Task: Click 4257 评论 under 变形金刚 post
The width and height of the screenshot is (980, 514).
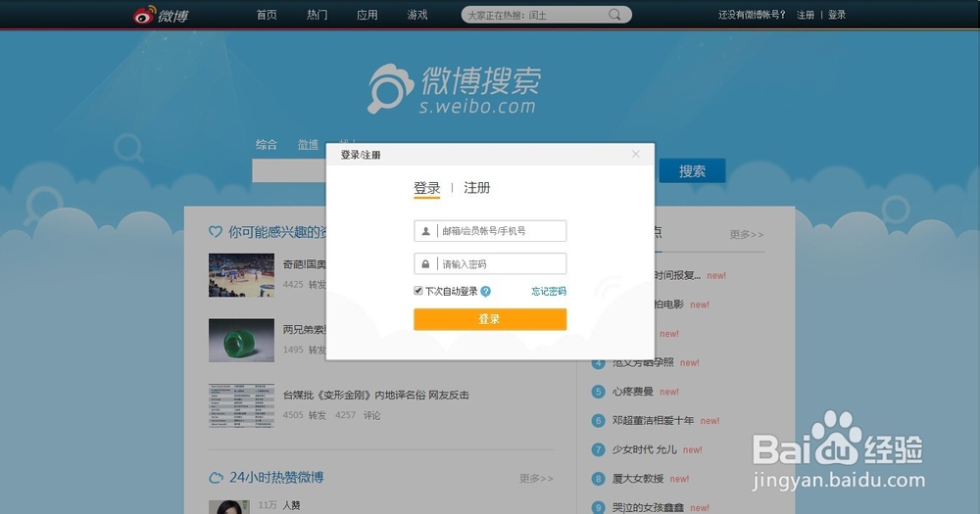Action: [x=358, y=415]
